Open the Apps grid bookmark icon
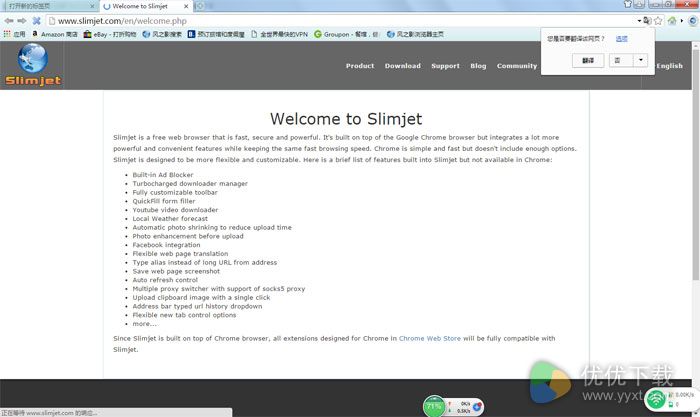Image resolution: width=700 pixels, height=417 pixels. [7, 34]
